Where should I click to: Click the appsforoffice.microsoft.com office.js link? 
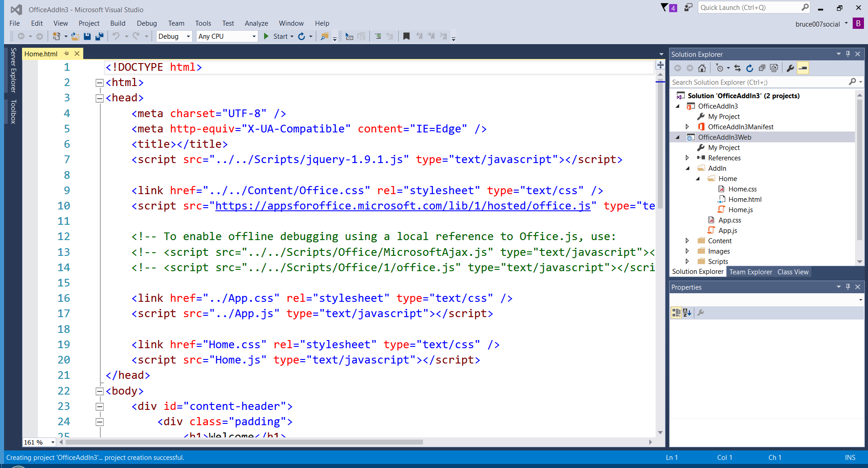403,206
